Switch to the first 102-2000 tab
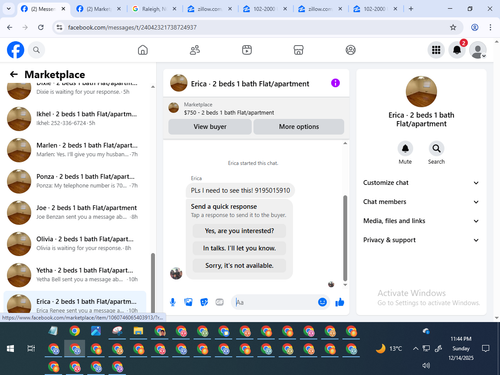 tap(264, 9)
